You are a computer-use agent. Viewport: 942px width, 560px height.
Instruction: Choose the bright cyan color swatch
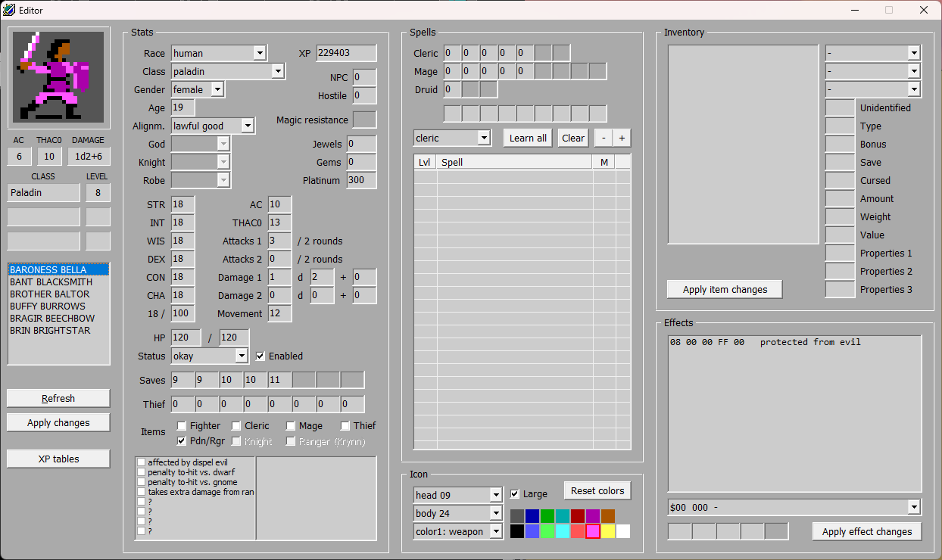[563, 531]
